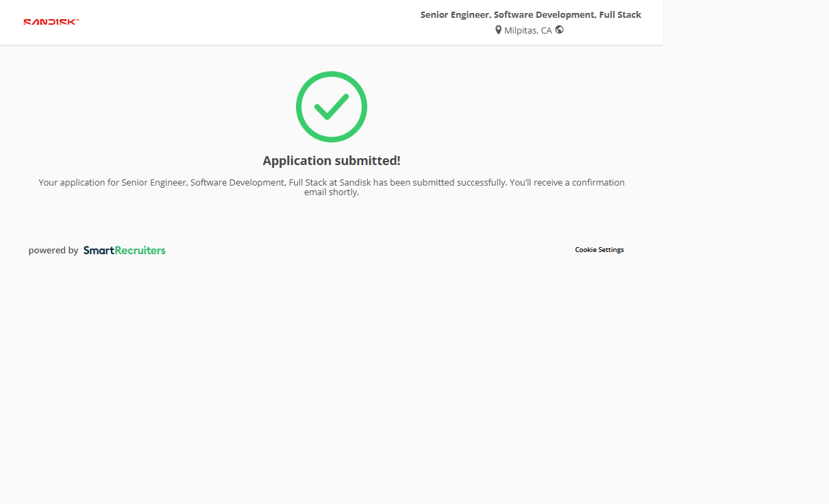Click the Sandisk logo in the header

click(51, 22)
